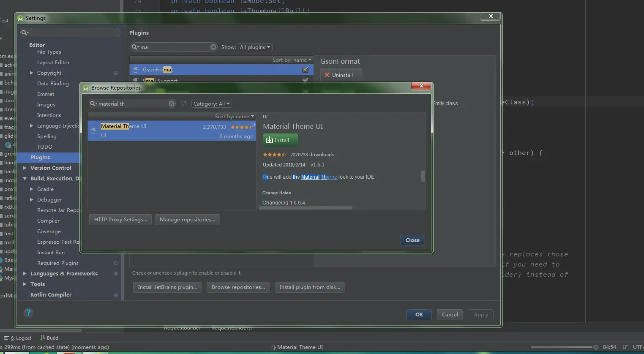Open Sort by: name in Plugins list
The height and width of the screenshot is (354, 644).
click(292, 60)
